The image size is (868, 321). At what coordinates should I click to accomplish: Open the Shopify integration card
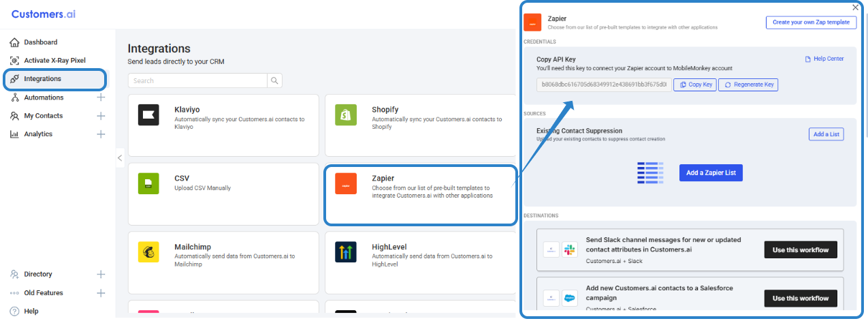pos(420,125)
